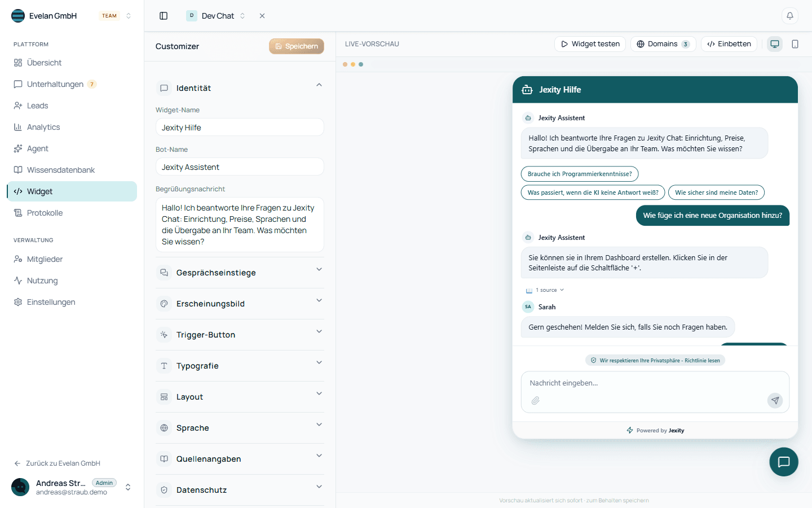812x508 pixels.
Task: Toggle the sidebar panel icon
Action: tap(164, 16)
